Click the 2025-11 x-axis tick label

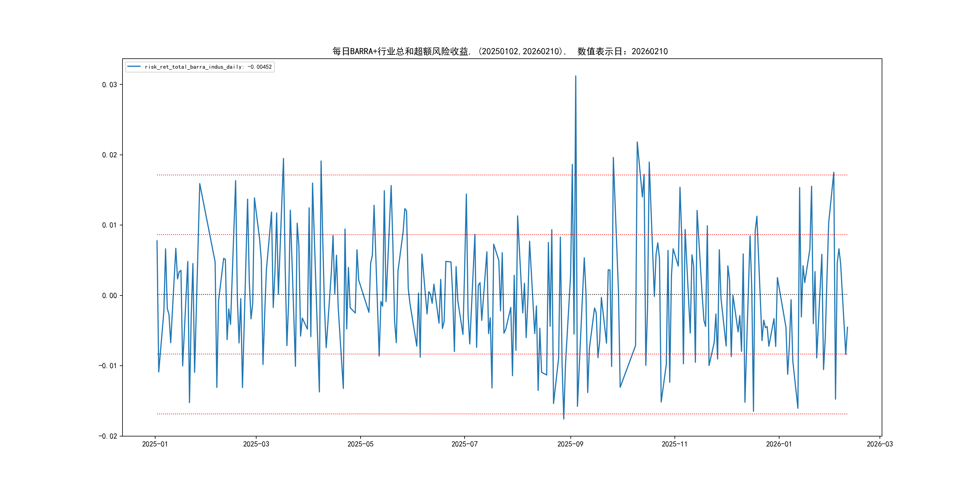(x=674, y=444)
